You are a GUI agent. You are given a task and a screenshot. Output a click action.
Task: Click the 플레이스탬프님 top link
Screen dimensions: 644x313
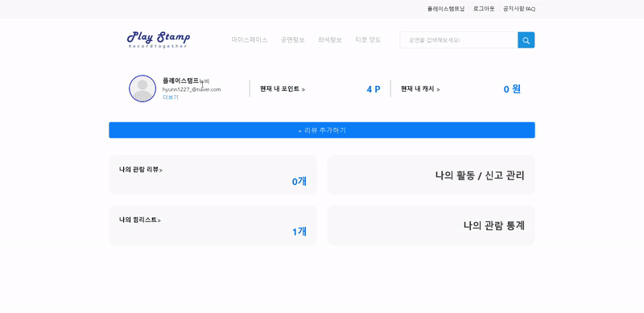pos(446,9)
